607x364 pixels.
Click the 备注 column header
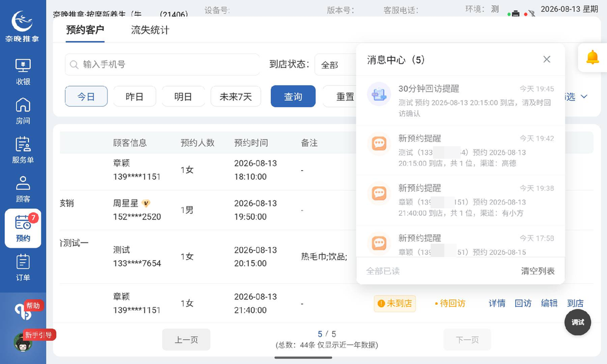pos(309,143)
